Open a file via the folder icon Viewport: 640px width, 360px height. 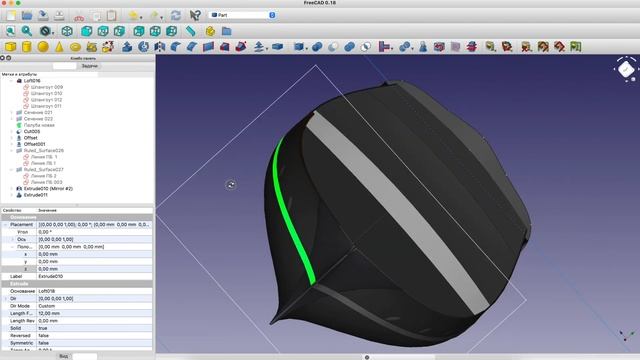tap(27, 16)
